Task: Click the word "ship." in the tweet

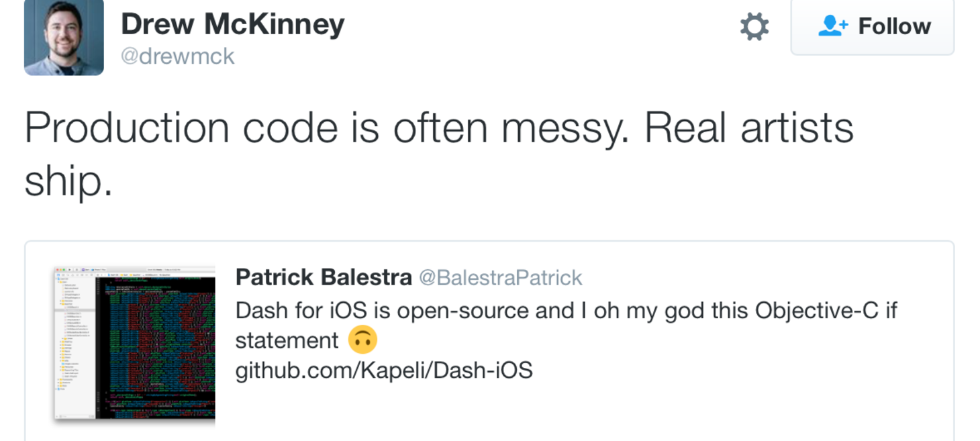Action: pos(68,181)
